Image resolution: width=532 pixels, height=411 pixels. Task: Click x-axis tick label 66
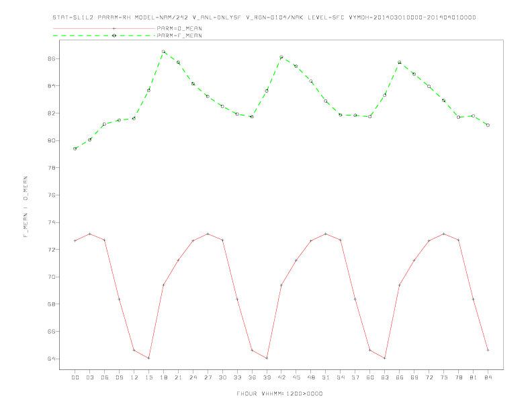click(400, 377)
